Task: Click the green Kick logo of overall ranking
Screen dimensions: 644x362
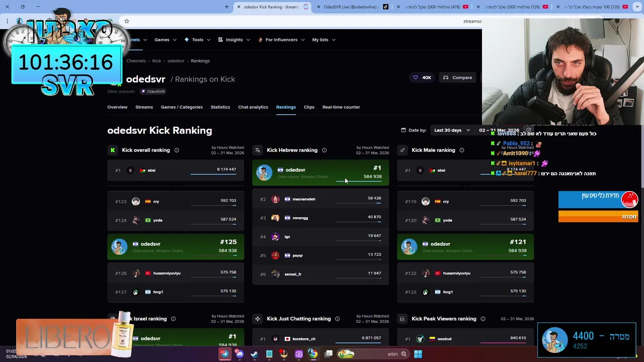Action: (x=113, y=150)
